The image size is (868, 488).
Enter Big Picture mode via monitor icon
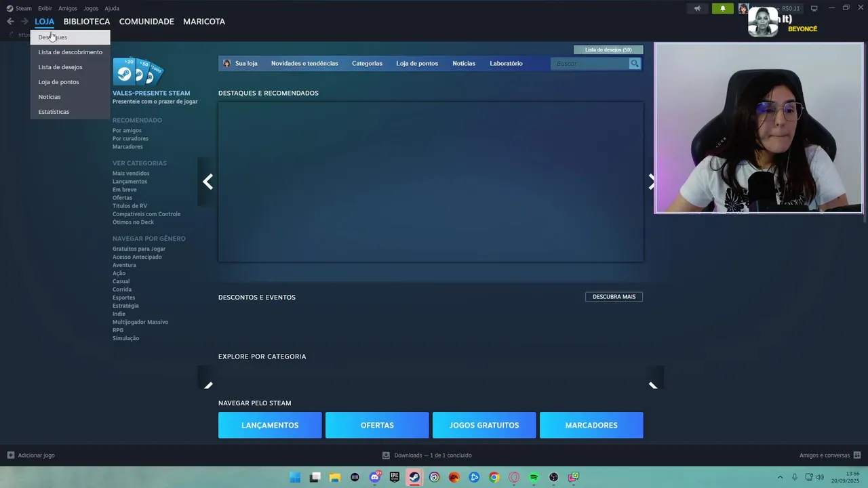pyautogui.click(x=814, y=8)
